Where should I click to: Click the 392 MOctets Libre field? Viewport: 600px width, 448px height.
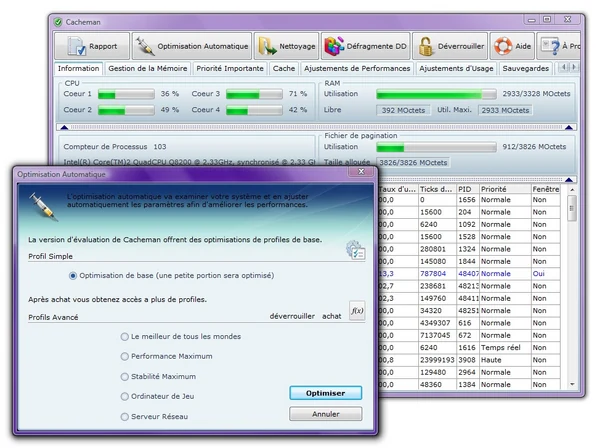(x=403, y=110)
